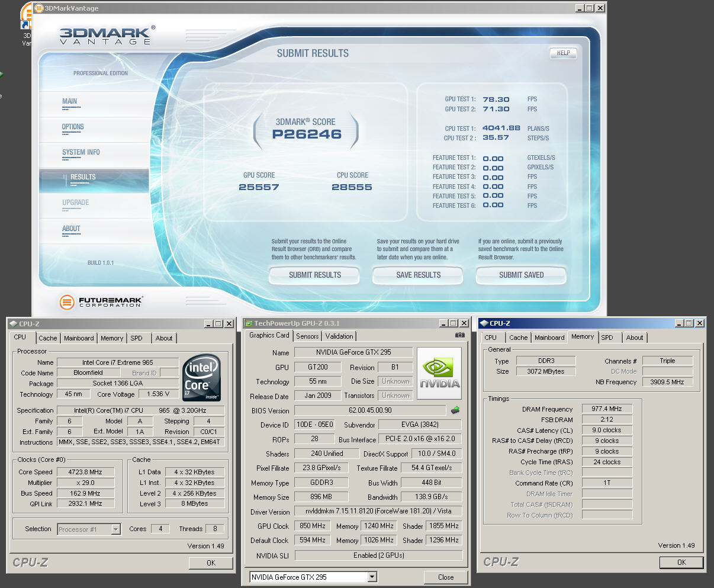Screen dimensions: 714x588
Task: Click left CPU-Z window title bar icon
Action: (13, 324)
